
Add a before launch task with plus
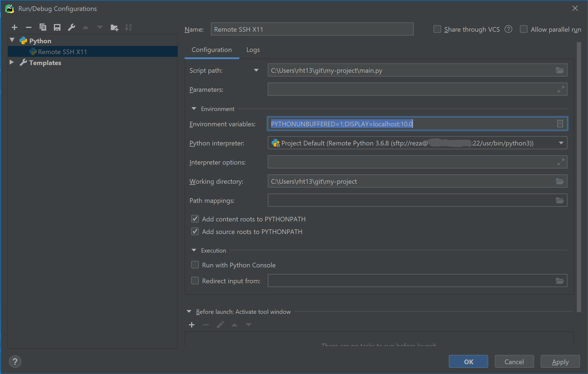pyautogui.click(x=192, y=325)
